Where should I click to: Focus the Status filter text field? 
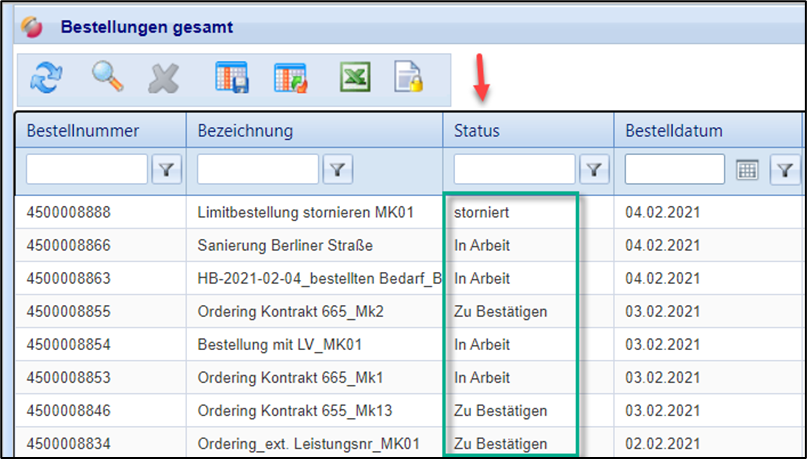click(x=515, y=170)
